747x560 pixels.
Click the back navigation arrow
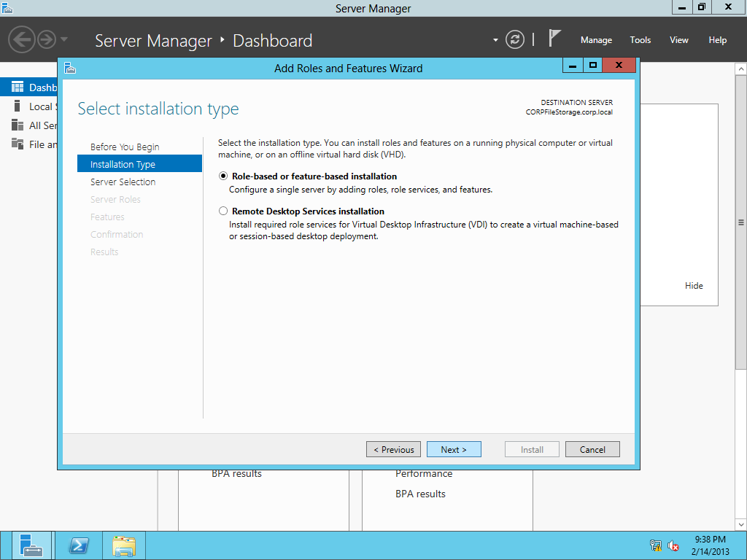tap(22, 40)
